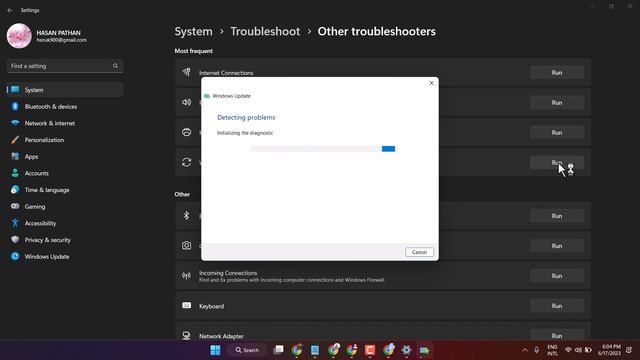Viewport: 640px width, 360px height.
Task: Open Task View on the taskbar
Action: (278, 350)
